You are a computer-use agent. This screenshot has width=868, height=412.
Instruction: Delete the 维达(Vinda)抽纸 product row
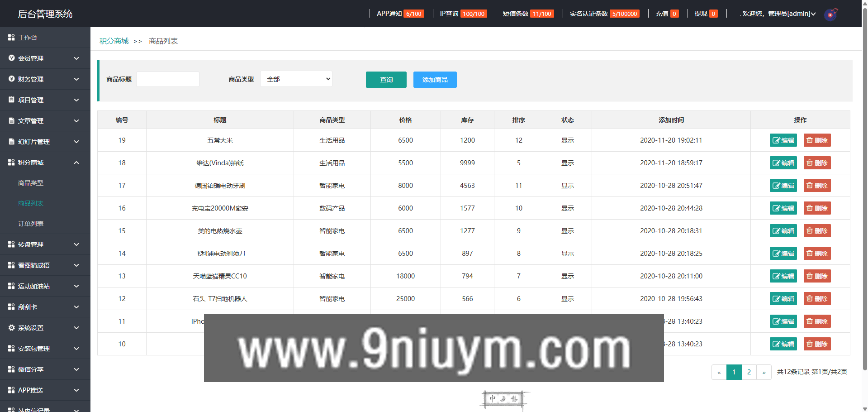point(817,163)
